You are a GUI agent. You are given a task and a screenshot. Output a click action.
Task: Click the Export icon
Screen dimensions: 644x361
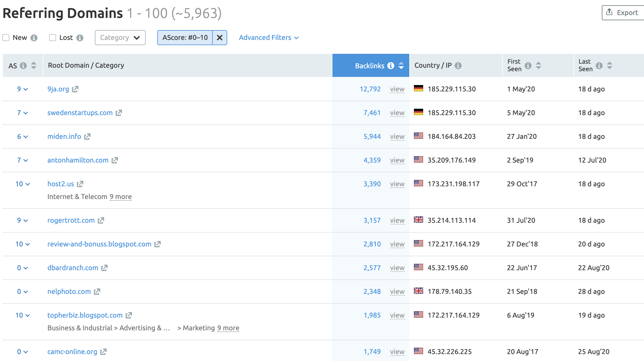tap(610, 12)
